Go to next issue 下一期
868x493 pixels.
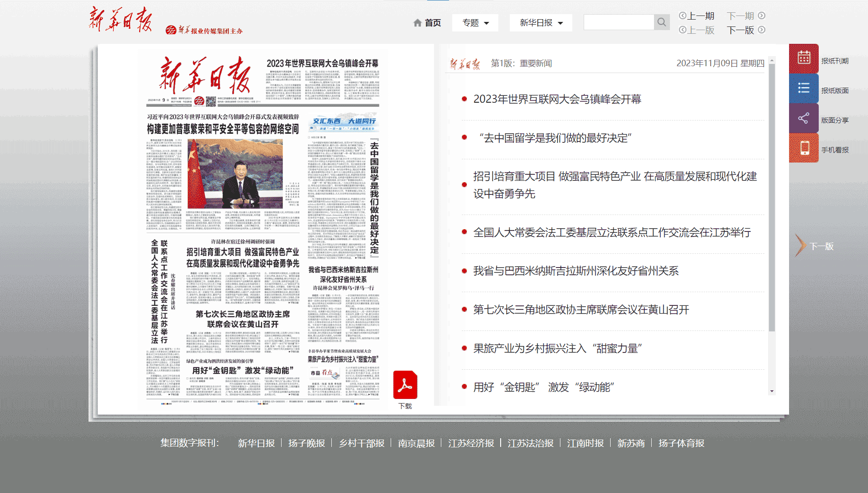pos(741,16)
